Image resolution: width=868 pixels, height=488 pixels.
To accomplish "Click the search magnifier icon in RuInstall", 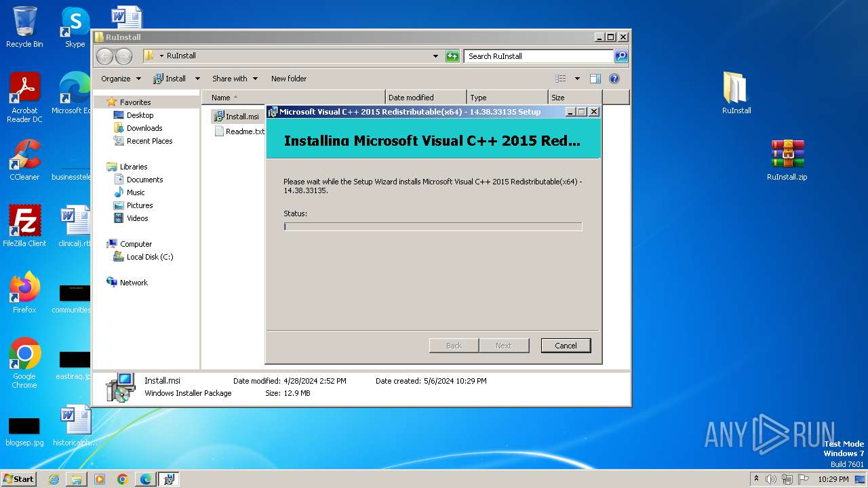I will tap(620, 56).
